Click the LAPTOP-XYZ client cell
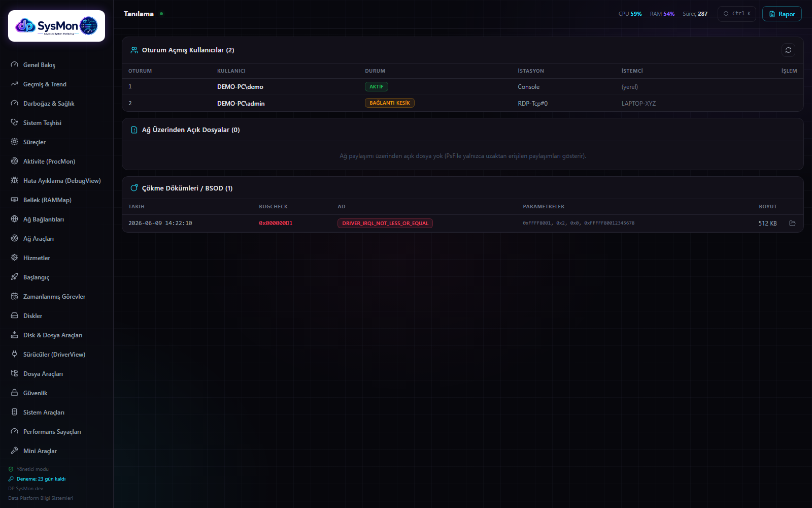 click(638, 103)
